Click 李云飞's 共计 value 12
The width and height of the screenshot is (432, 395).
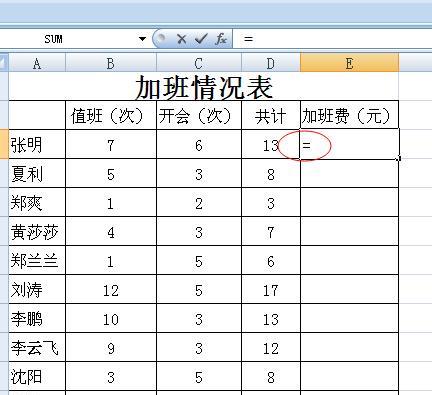(271, 347)
